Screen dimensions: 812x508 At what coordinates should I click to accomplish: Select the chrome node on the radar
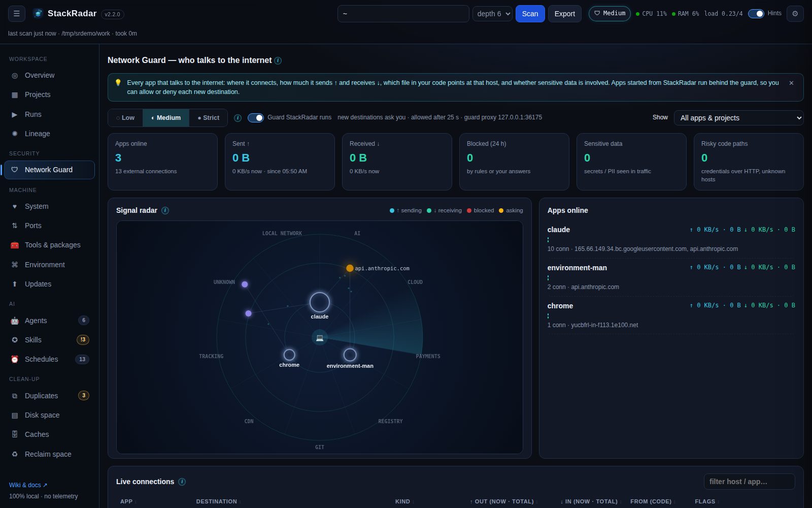tap(289, 355)
